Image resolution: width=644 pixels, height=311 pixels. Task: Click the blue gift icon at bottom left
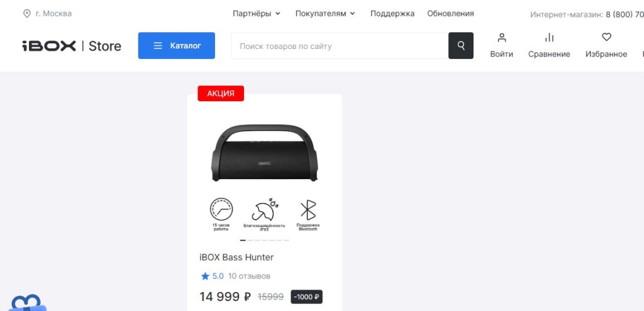pos(27,303)
